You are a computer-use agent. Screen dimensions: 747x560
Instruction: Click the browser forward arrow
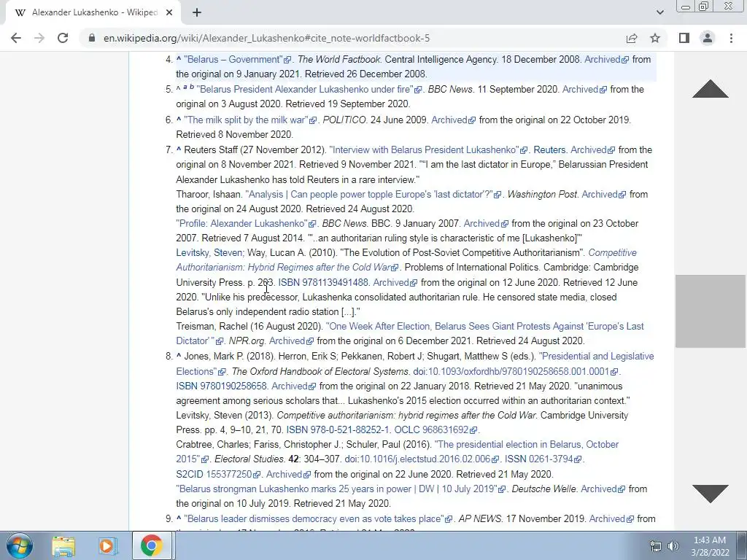click(39, 38)
